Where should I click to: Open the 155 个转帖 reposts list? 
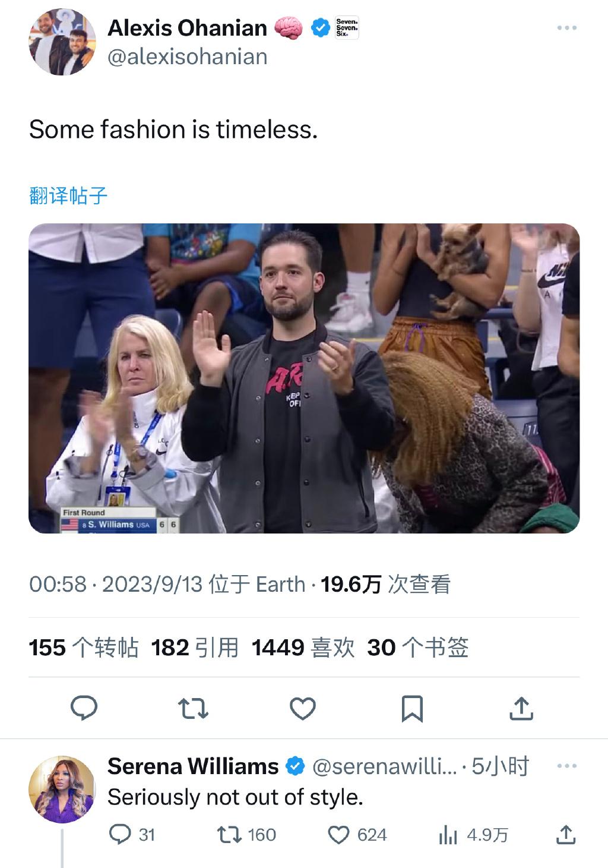tap(84, 648)
